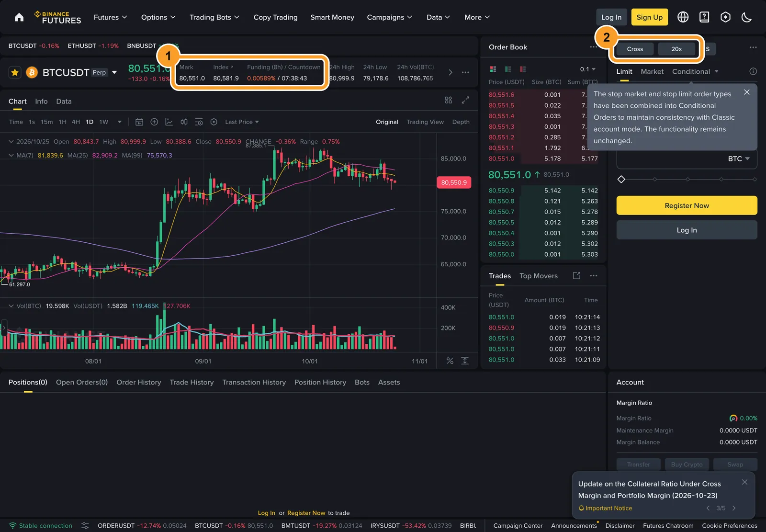Close the Conditional Orders tooltip
The width and height of the screenshot is (766, 532).
click(x=747, y=92)
